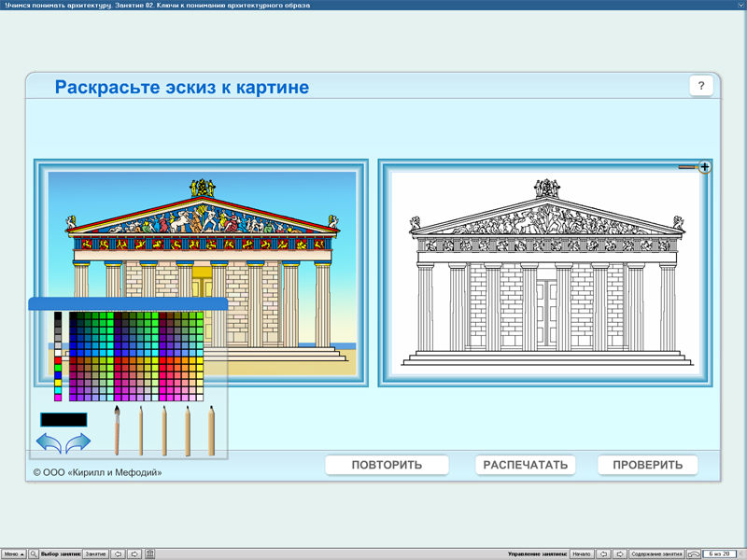
Task: Click the ПРОВЕРИТЬ button
Action: click(x=647, y=465)
